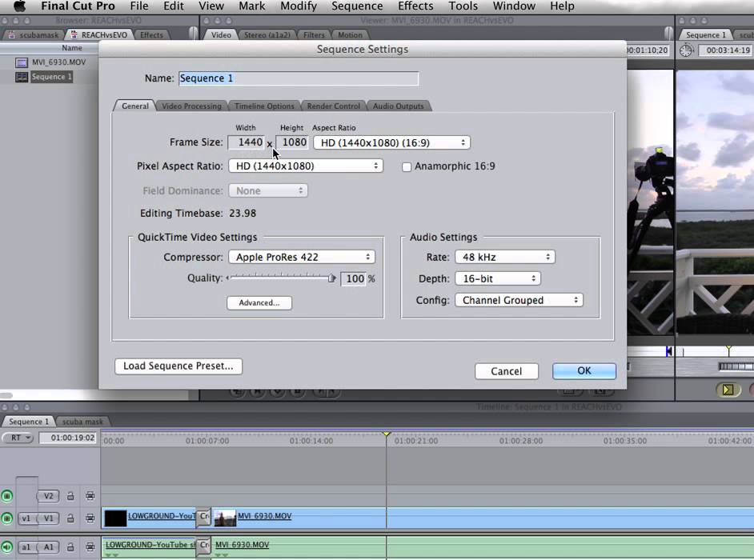The width and height of the screenshot is (754, 560).
Task: Lock the V1 track
Action: tap(70, 518)
